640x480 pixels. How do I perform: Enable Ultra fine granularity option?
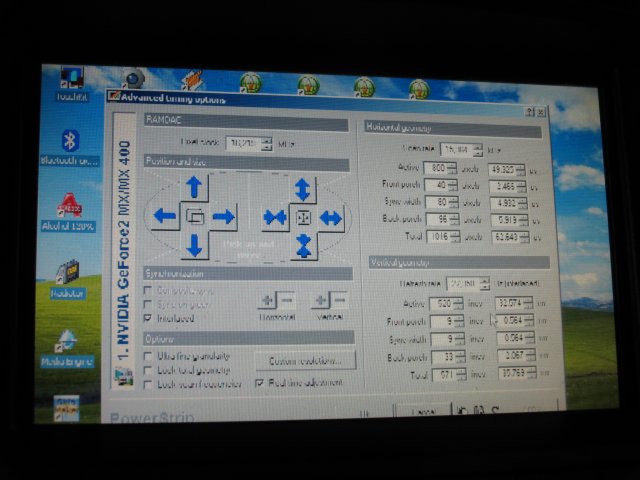coord(149,355)
